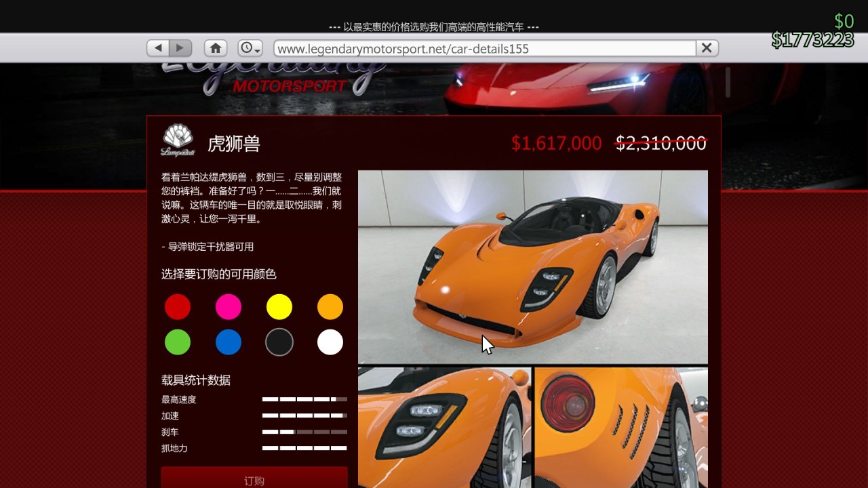Click the braking stat bar
The height and width of the screenshot is (488, 868).
coord(304,432)
